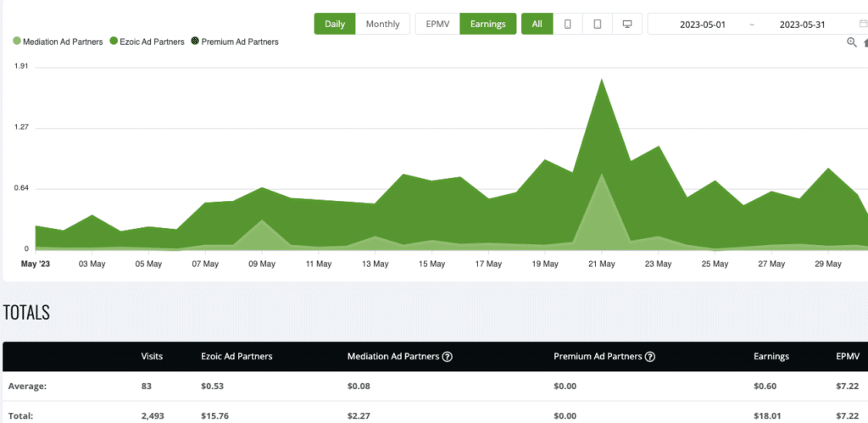868x423 pixels.
Task: Click the Visits column header
Action: point(152,357)
